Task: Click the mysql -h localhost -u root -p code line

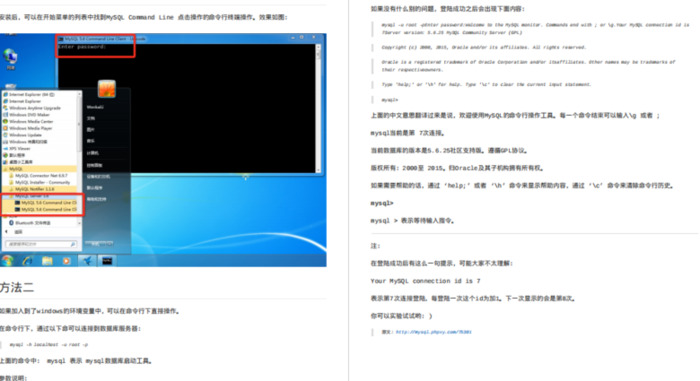Action: tap(49, 344)
